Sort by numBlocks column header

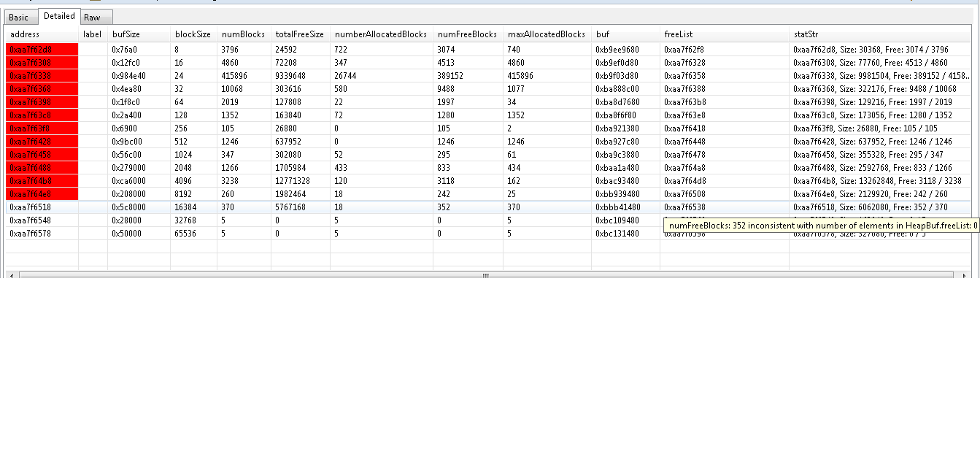click(244, 34)
